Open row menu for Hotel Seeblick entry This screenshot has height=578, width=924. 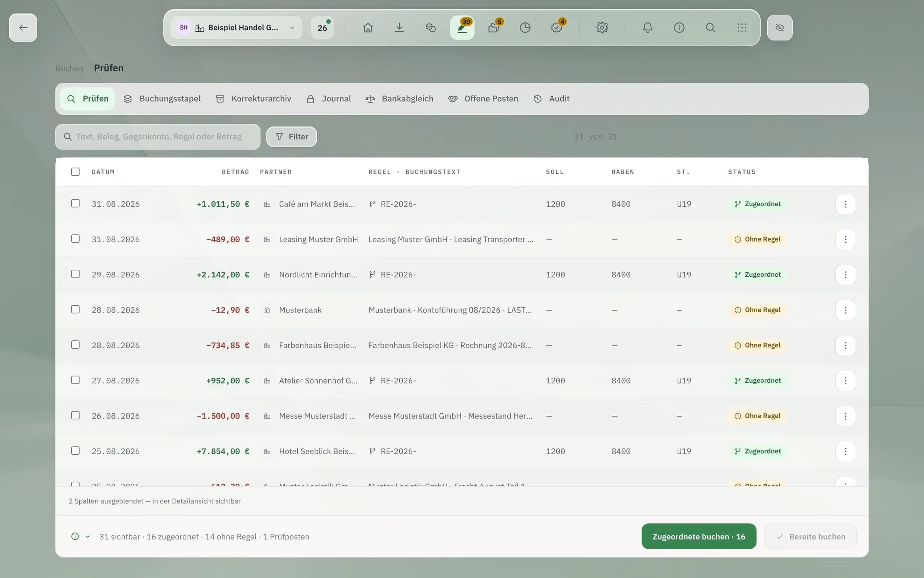point(845,451)
